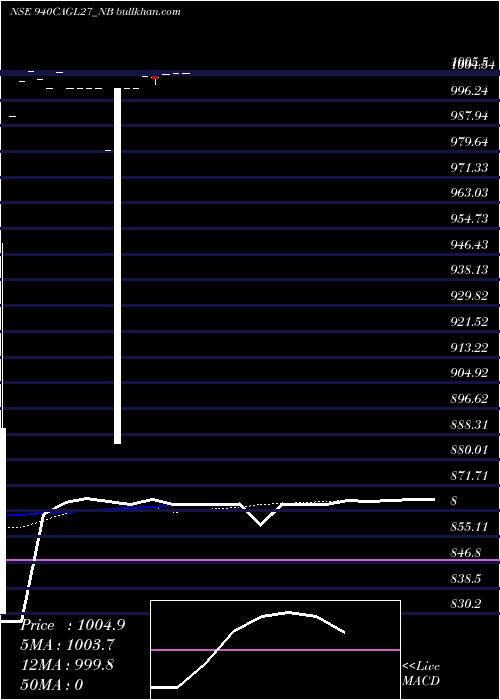Screen dimensions: 500x700
Task: Click the 12MA : 999.8 readout
Action: tap(67, 665)
